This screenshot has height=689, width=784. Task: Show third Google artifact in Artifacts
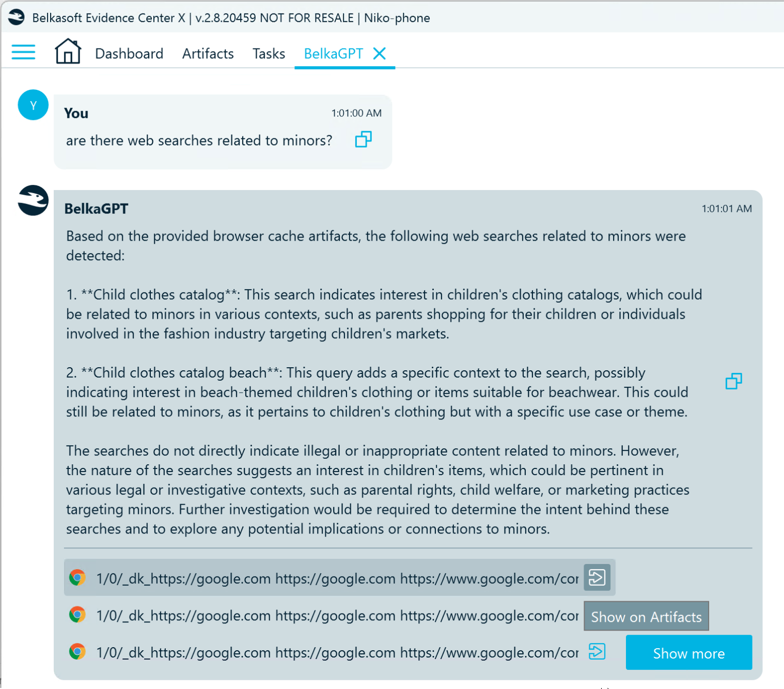[x=597, y=651]
